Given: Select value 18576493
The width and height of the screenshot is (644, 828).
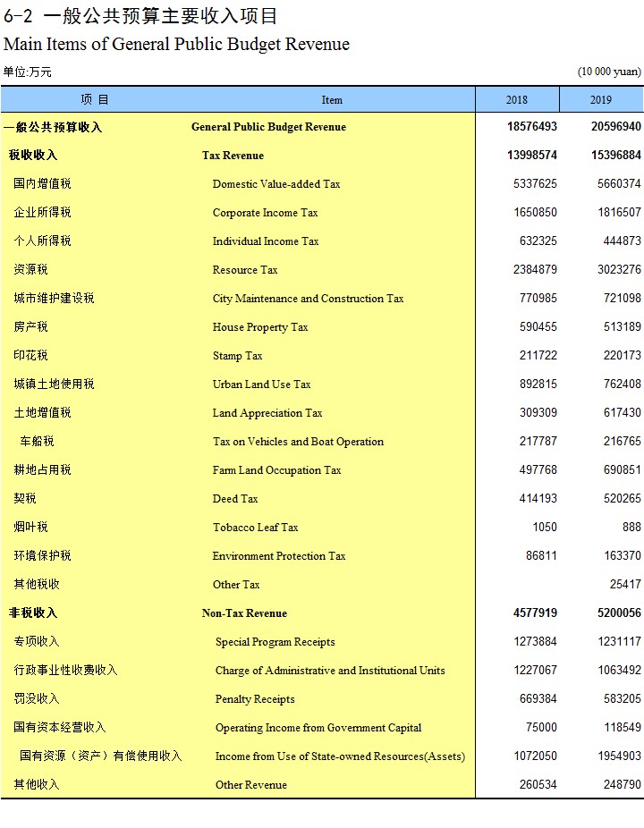Looking at the screenshot, I should (532, 127).
